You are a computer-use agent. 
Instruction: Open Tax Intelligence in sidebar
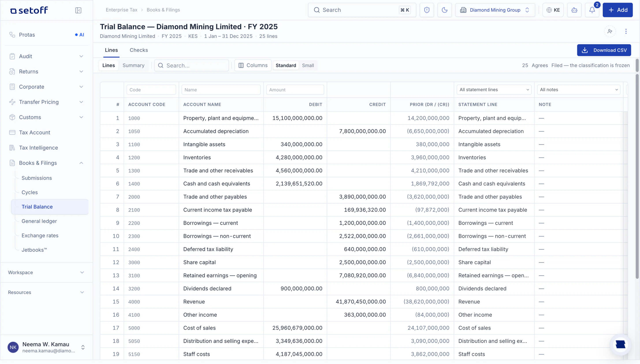(47, 148)
